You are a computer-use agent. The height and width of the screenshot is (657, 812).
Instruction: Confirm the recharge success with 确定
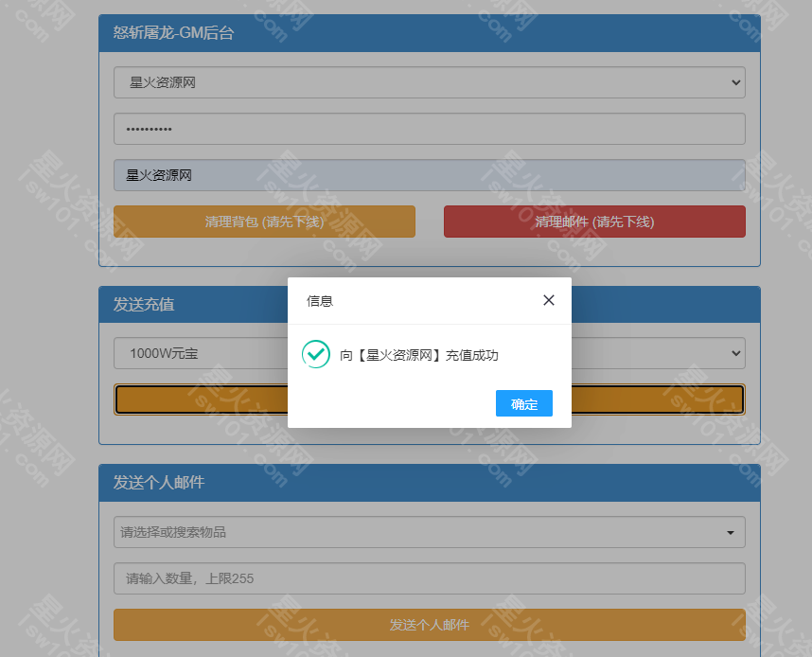pyautogui.click(x=524, y=402)
